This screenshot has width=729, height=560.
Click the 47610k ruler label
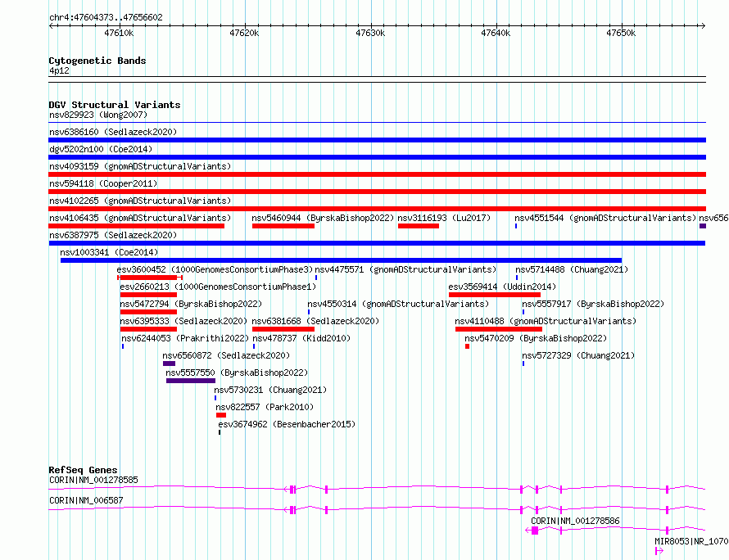(x=119, y=33)
